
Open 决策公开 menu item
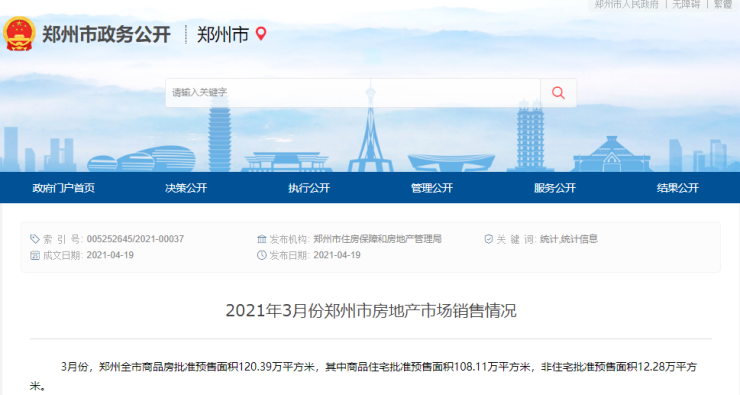point(186,188)
